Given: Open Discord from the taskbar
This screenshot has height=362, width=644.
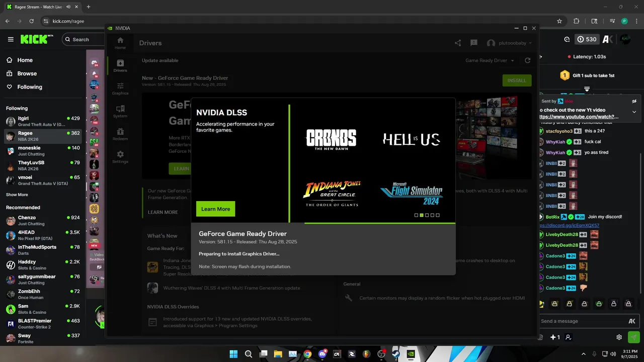Looking at the screenshot, I should (x=322, y=354).
